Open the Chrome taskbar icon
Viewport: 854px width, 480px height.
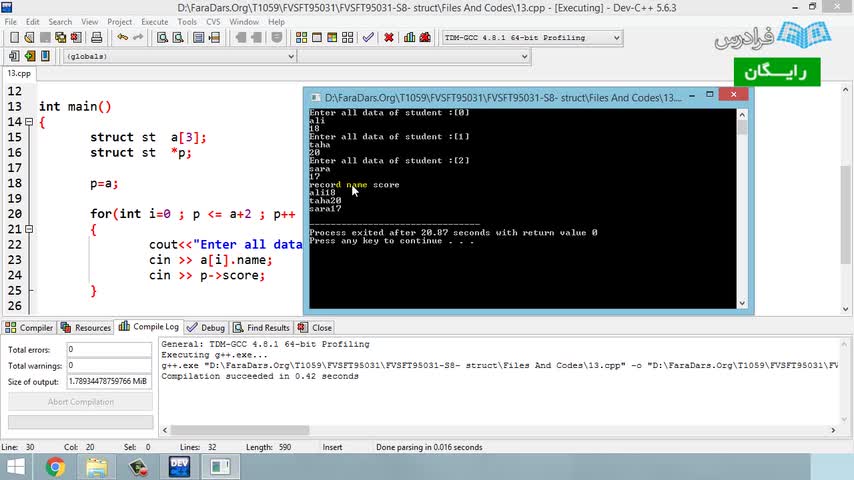click(x=55, y=467)
